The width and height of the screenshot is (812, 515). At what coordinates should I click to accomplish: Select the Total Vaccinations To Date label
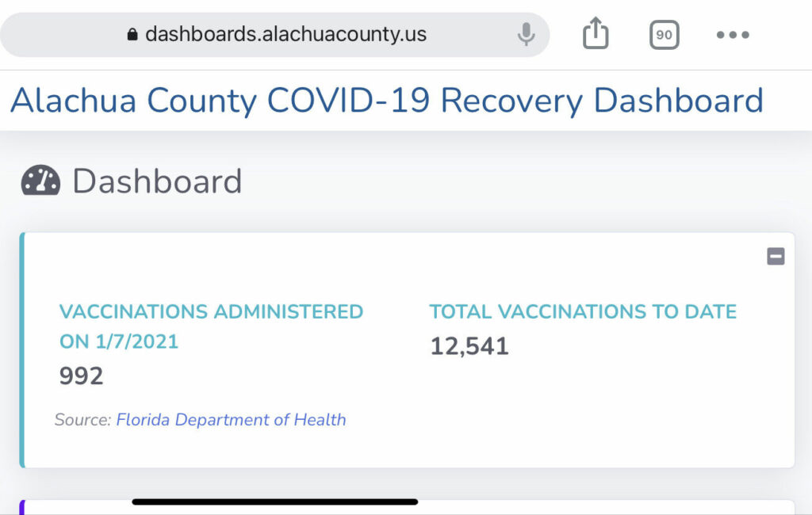583,311
